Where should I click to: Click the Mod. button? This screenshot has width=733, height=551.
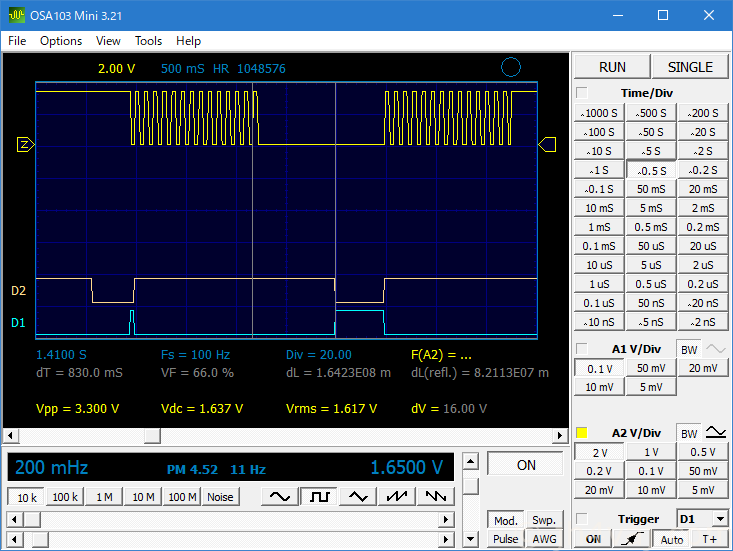[x=505, y=520]
